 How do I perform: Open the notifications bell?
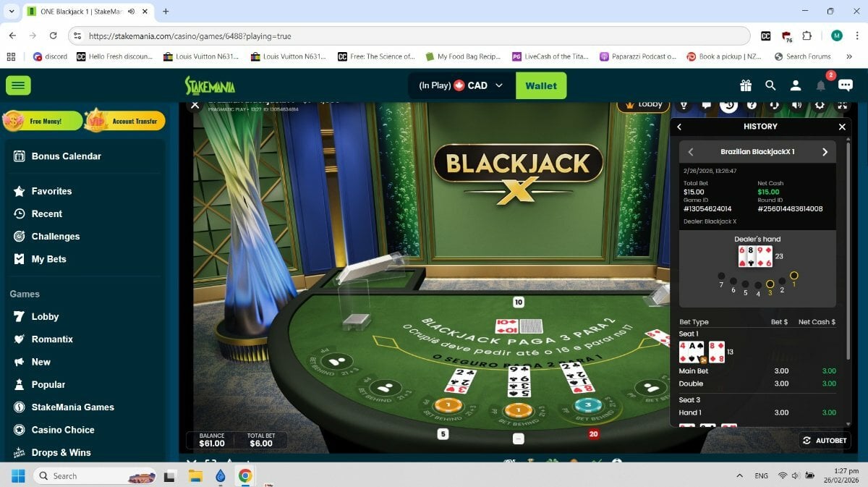pos(821,85)
